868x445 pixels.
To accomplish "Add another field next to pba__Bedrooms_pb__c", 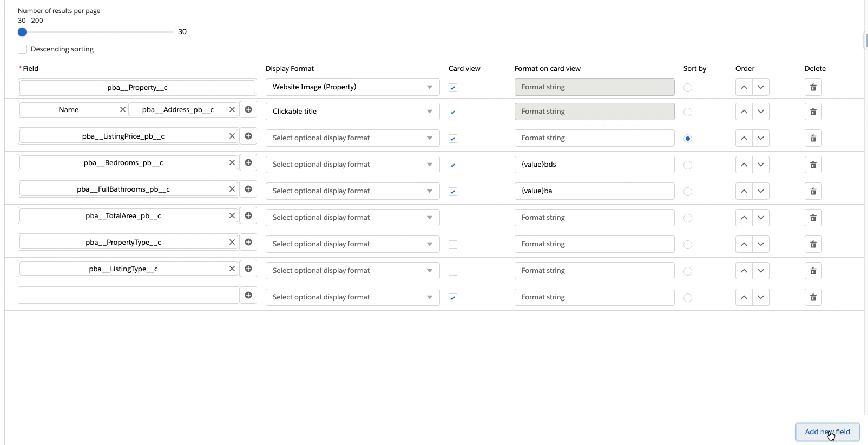I will (x=248, y=162).
